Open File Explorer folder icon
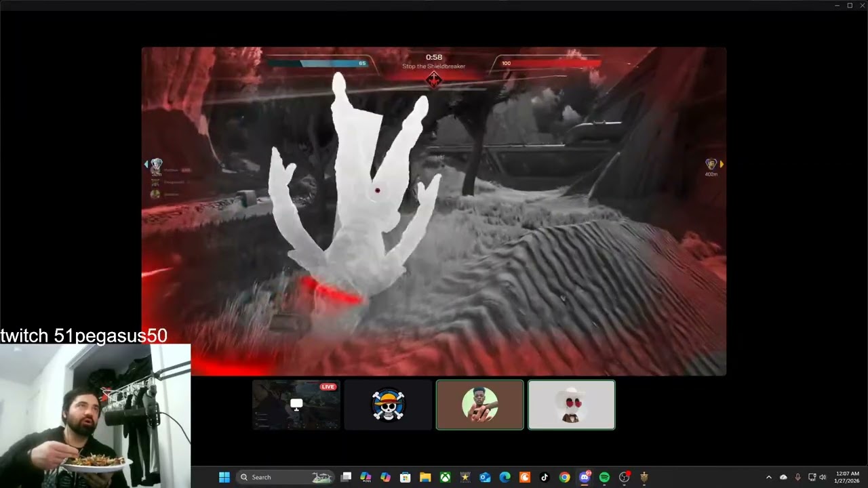The width and height of the screenshot is (868, 488). (x=425, y=477)
